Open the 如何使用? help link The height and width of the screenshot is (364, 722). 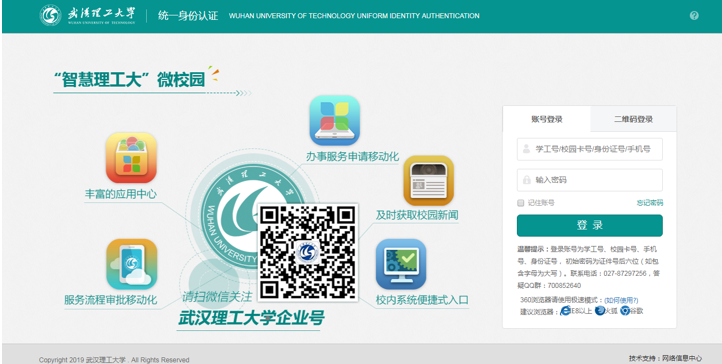coord(621,300)
